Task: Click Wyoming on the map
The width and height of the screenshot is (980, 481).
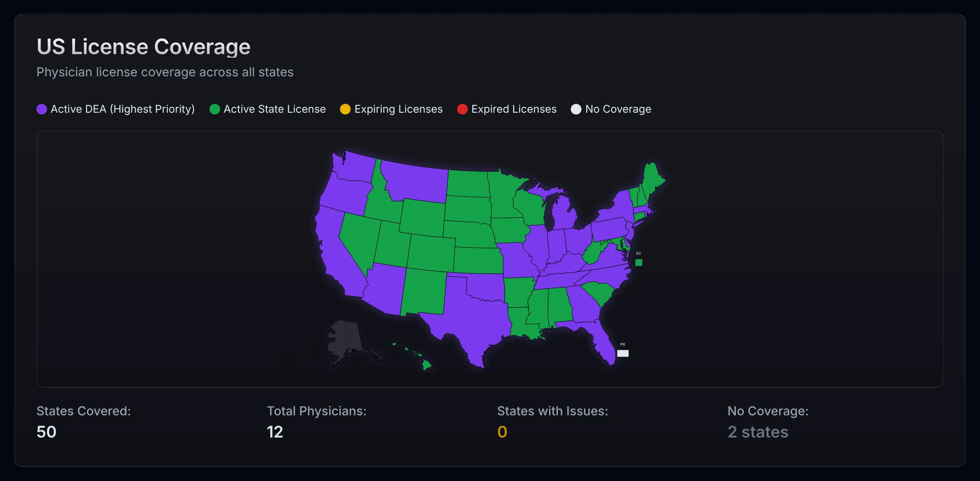Action: click(x=423, y=217)
